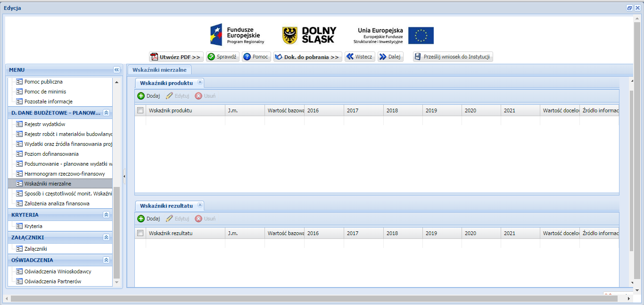Click Usuń in Wskaźniki produktu toolbar

click(x=205, y=96)
